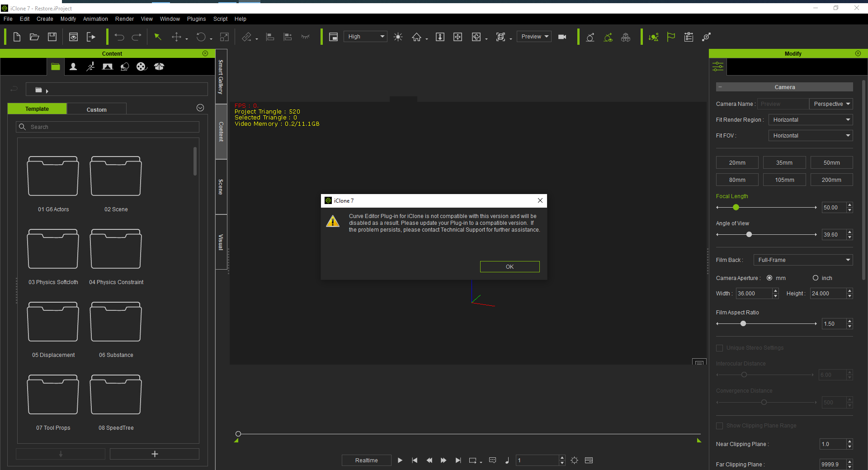
Task: Click the Save Project disk icon
Action: 52,37
